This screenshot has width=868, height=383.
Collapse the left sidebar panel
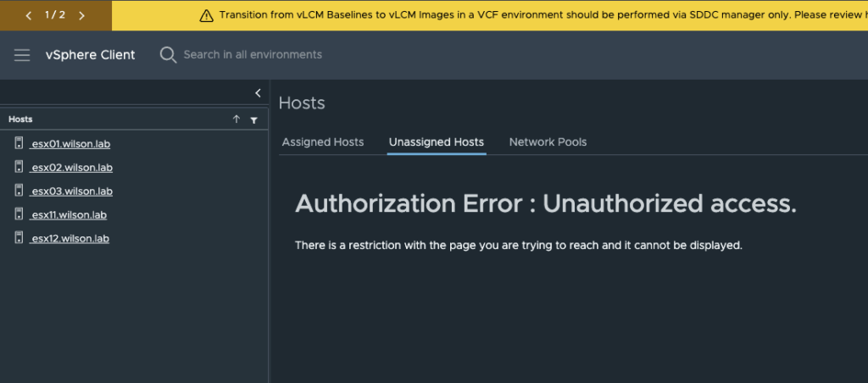tap(258, 93)
